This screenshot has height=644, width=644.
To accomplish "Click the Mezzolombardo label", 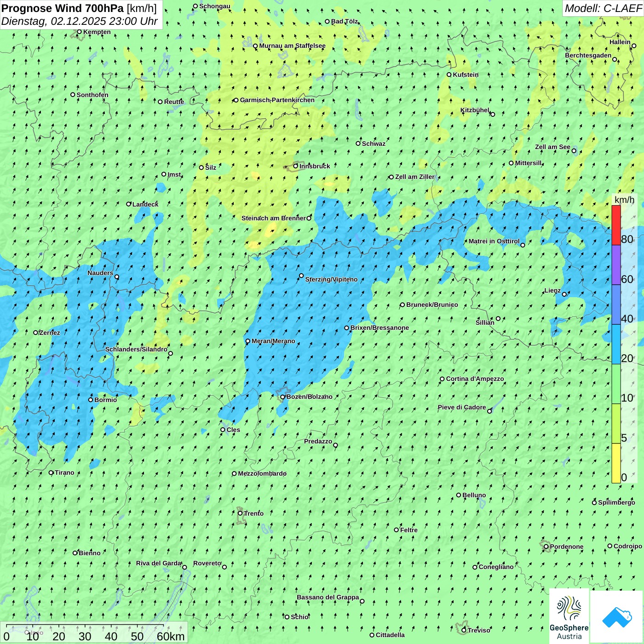I will coord(262,473).
